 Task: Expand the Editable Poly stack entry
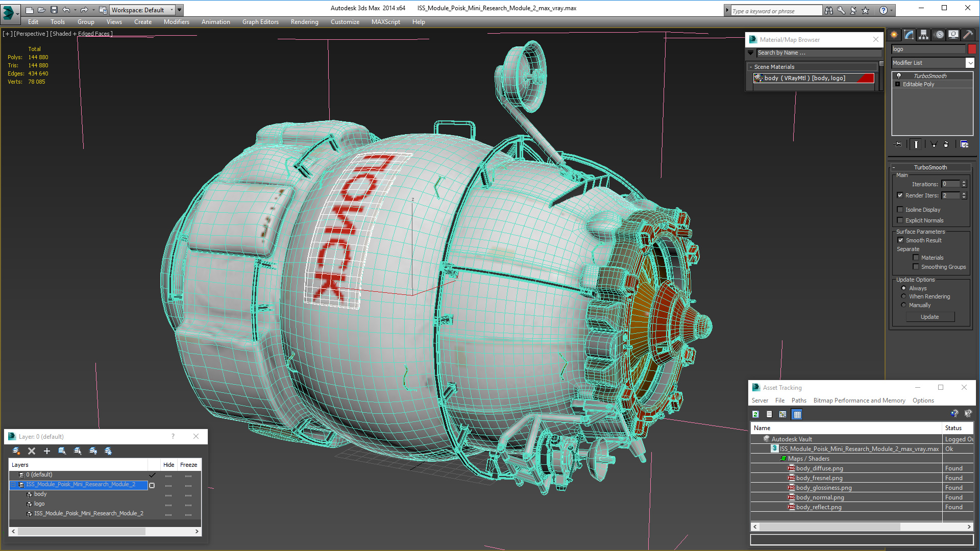pos(898,84)
